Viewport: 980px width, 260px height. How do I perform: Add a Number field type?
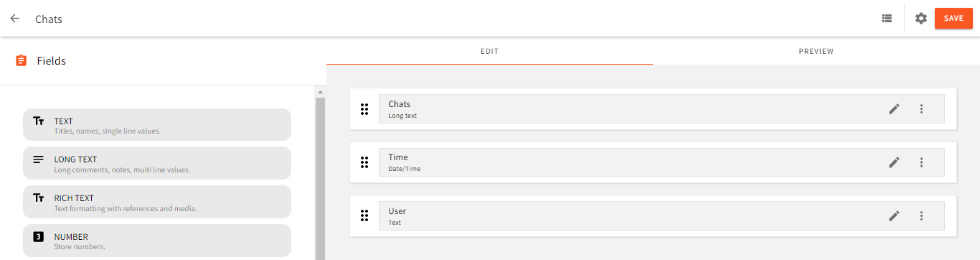(x=157, y=241)
